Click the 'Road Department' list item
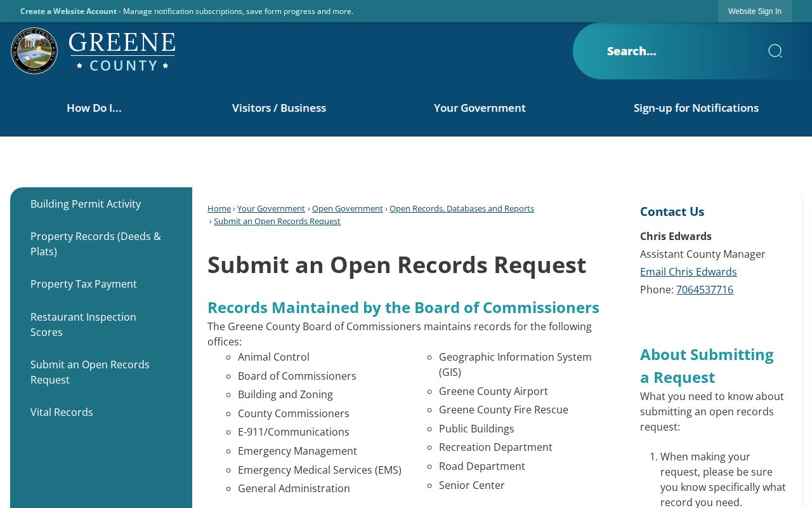 (x=482, y=466)
